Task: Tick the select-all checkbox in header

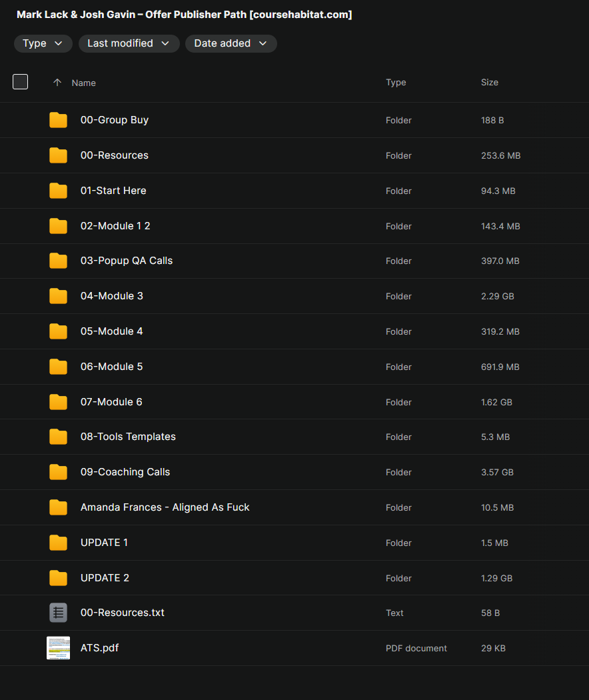Action: click(21, 82)
